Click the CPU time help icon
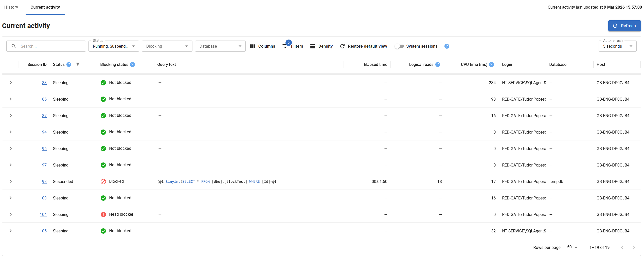Image resolution: width=644 pixels, height=258 pixels. [491, 64]
